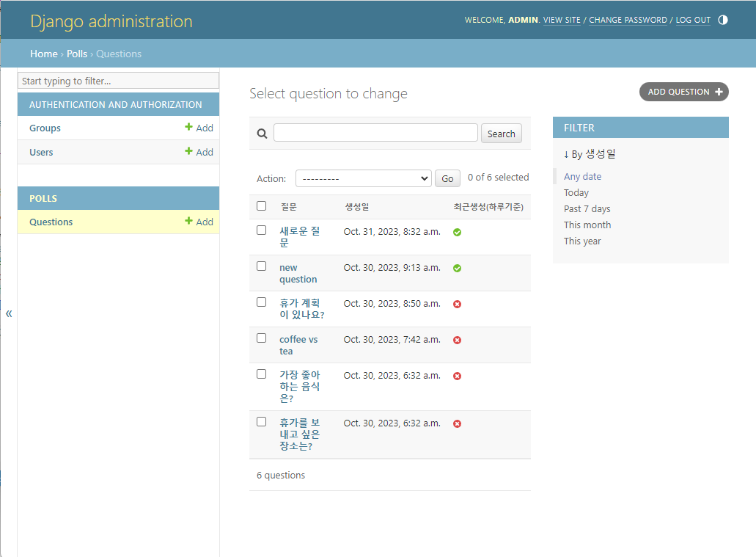
Task: Click Change Password link
Action: coord(628,20)
